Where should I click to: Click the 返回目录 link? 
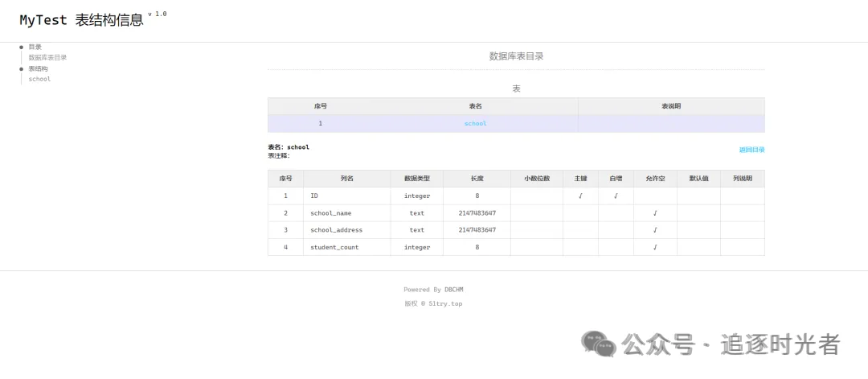pos(751,150)
